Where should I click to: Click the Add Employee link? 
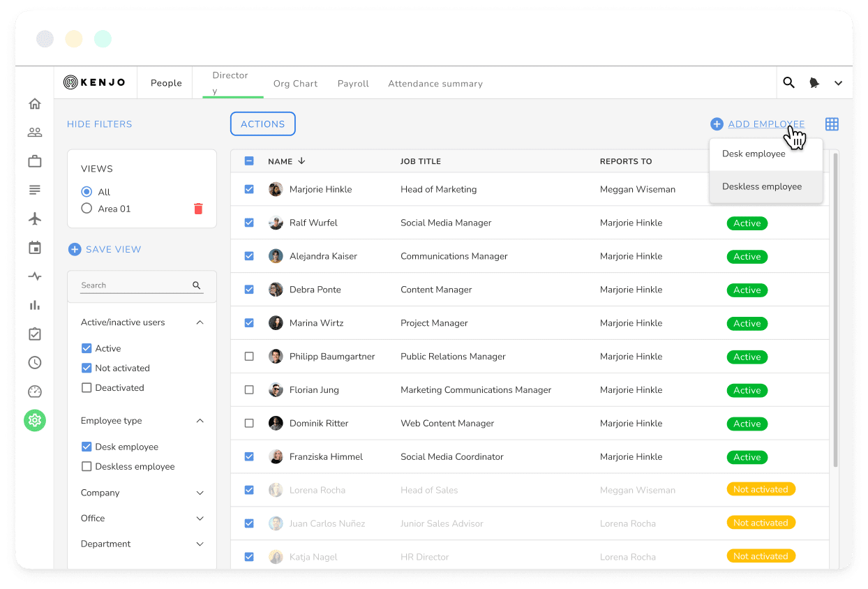(766, 124)
